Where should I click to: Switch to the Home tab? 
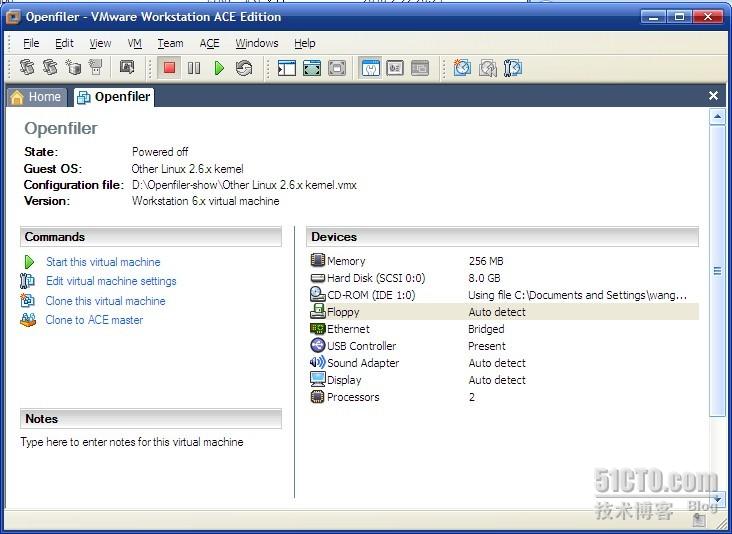pos(36,97)
